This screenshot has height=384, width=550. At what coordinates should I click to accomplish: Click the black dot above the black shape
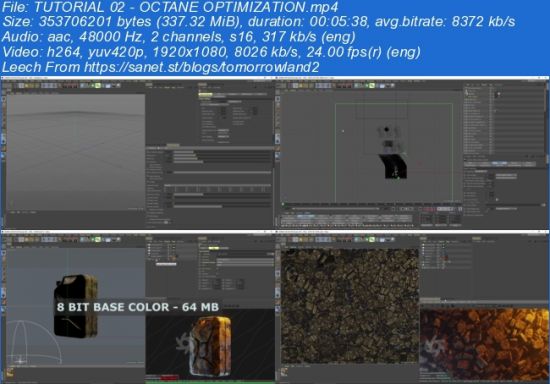[x=387, y=129]
